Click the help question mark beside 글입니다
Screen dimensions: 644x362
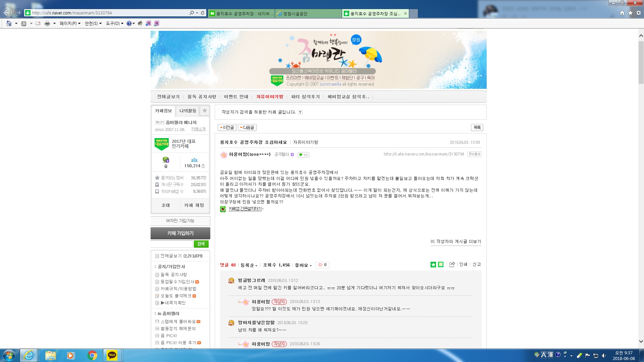[300, 112]
